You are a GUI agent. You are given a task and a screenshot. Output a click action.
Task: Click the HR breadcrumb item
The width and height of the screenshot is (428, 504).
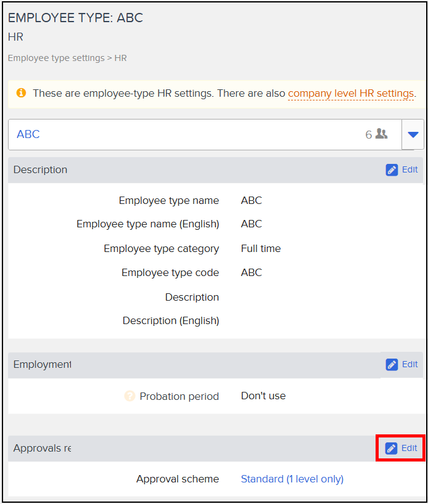tap(121, 58)
